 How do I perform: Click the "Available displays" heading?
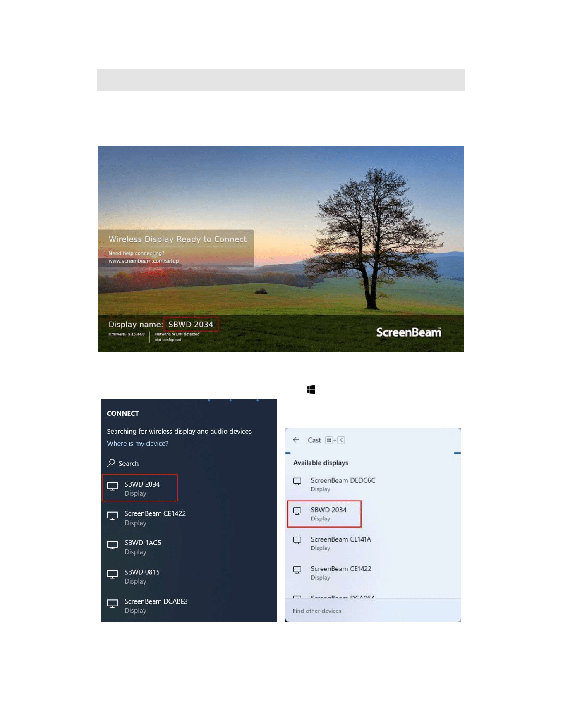point(321,463)
